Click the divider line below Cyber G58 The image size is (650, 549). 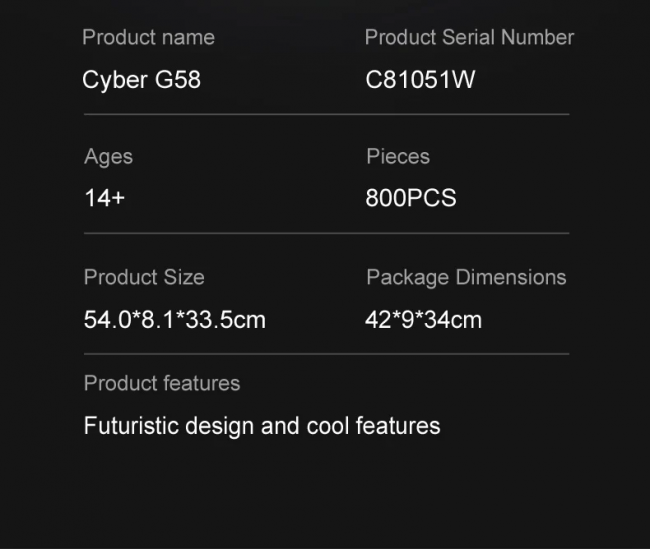(x=326, y=114)
